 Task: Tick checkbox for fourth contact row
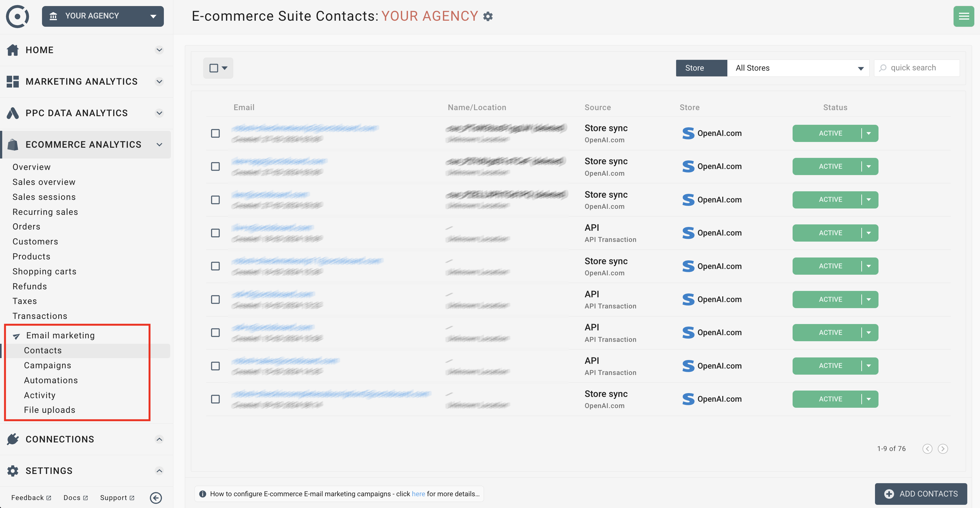[215, 233]
